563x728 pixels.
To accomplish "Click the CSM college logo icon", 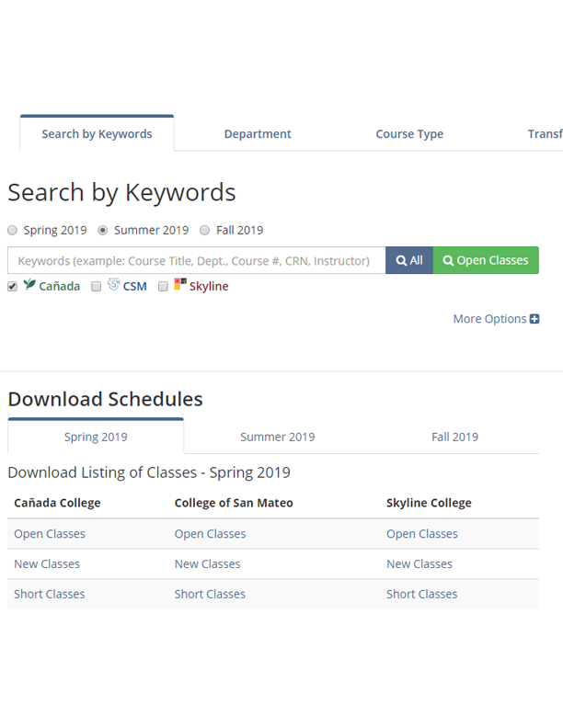I will click(114, 285).
